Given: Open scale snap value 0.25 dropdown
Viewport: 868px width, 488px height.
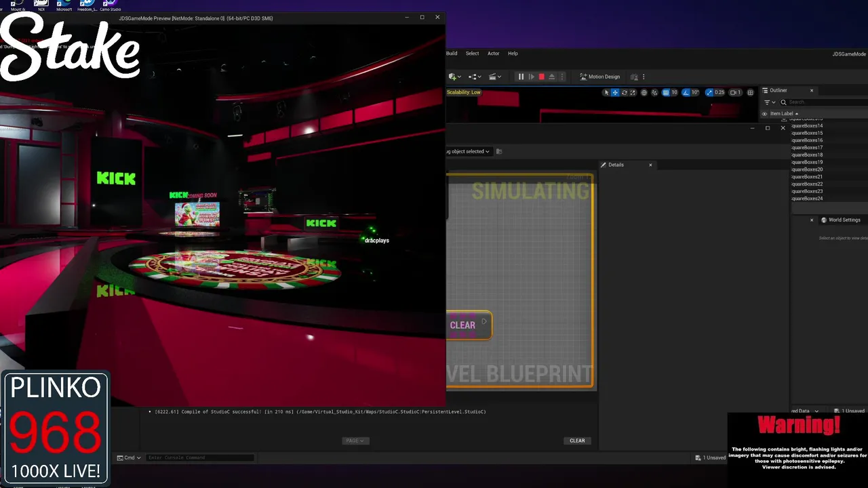Looking at the screenshot, I should 719,92.
